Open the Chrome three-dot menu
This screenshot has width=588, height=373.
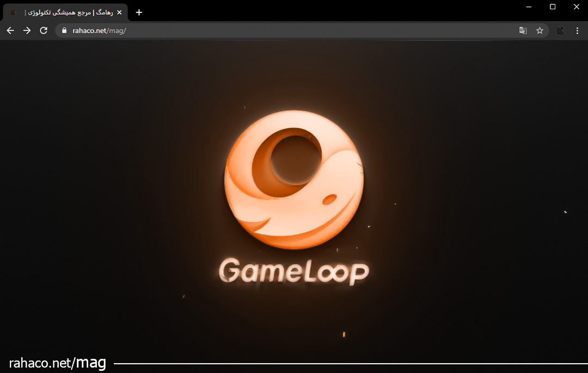click(577, 30)
